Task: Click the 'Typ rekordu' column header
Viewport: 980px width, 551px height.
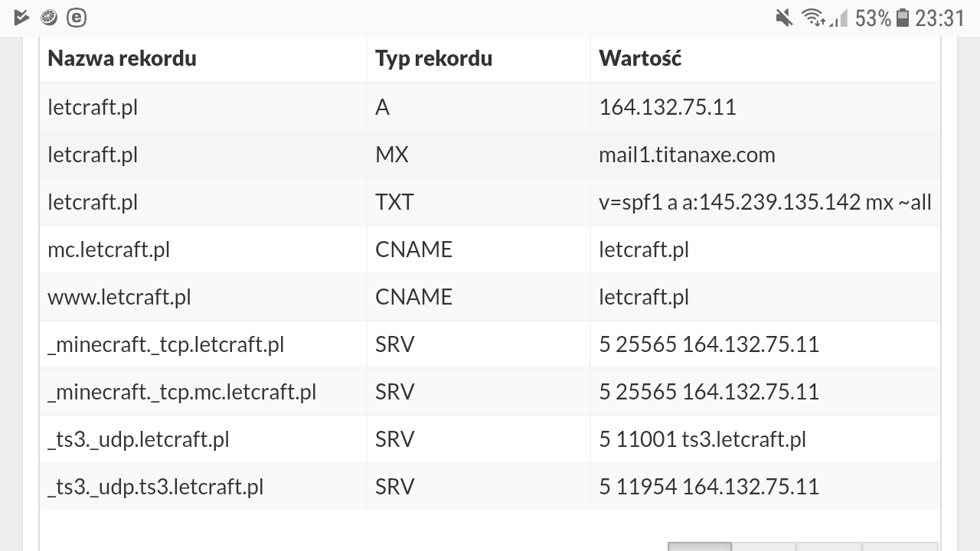Action: 433,58
